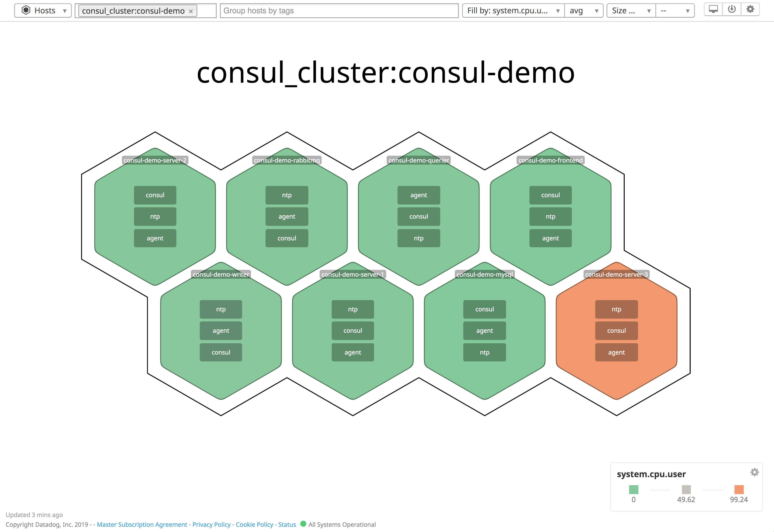Image resolution: width=774 pixels, height=532 pixels.
Task: Click agent app in consul-demo-querier host
Action: (418, 195)
